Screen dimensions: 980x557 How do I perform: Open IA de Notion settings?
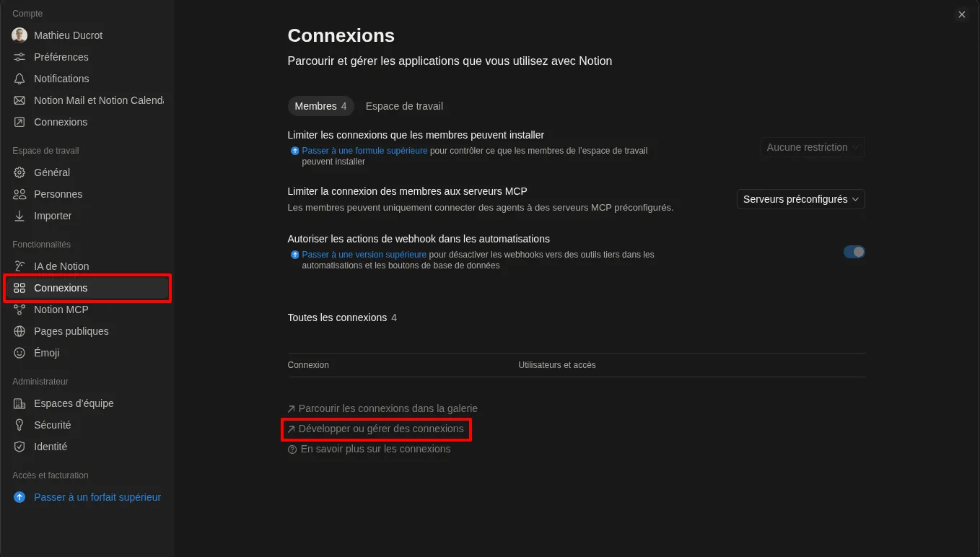click(x=87, y=266)
